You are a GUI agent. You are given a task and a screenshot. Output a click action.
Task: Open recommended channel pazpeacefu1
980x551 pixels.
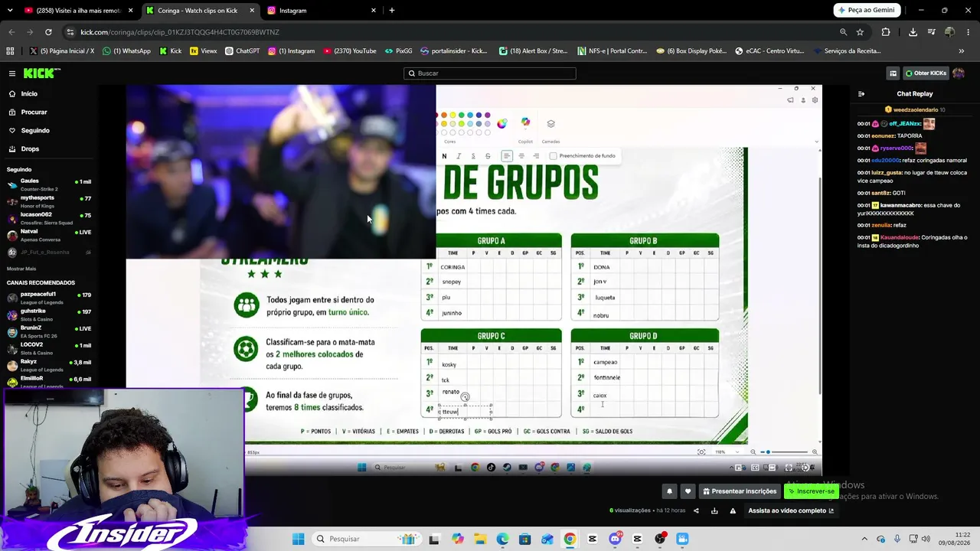point(49,298)
